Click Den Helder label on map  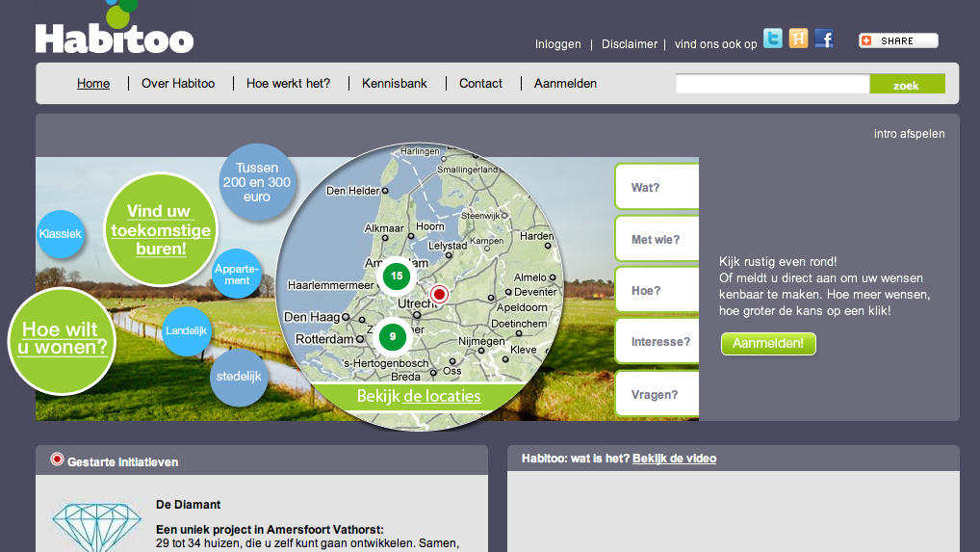(353, 191)
